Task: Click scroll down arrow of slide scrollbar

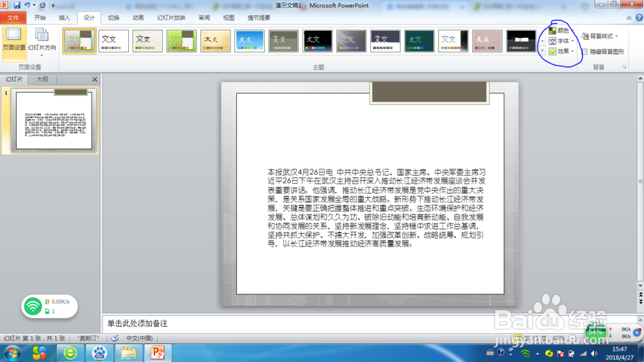Action: (x=640, y=285)
